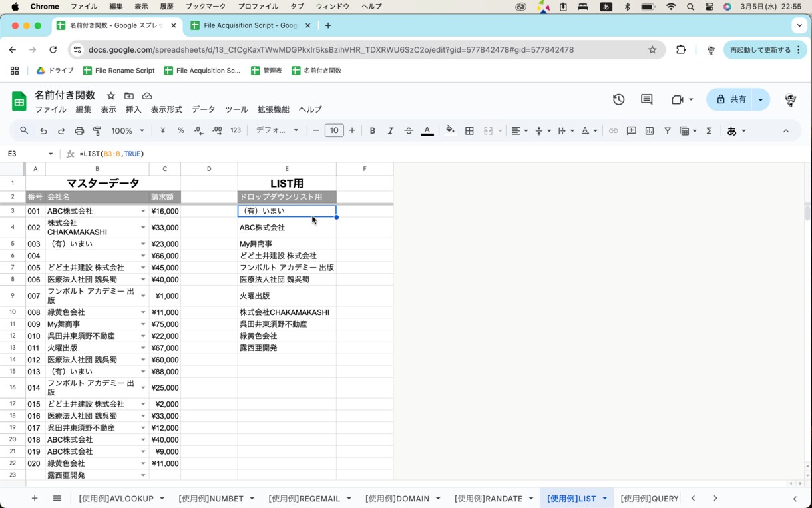Open borders options in toolbar
The image size is (812, 508).
(469, 131)
